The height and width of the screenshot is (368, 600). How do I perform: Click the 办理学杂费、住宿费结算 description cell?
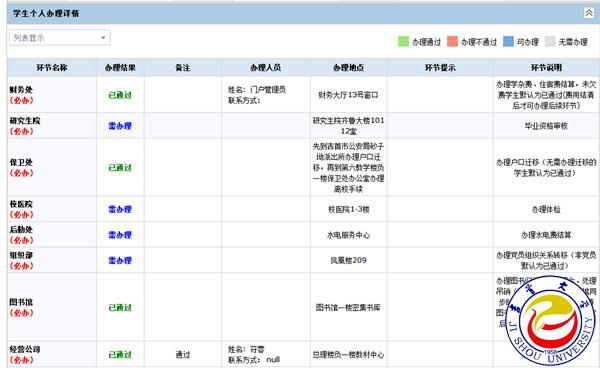(546, 95)
